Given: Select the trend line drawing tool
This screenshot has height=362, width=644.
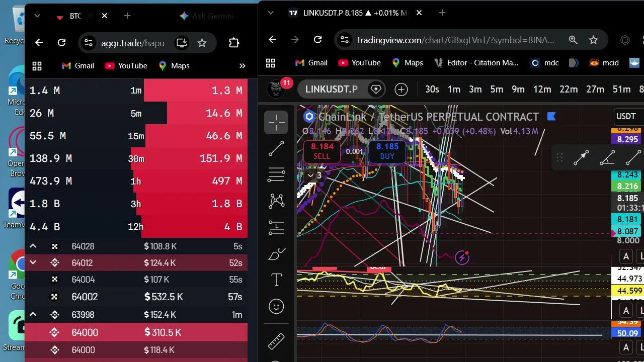Looking at the screenshot, I should click(x=276, y=148).
